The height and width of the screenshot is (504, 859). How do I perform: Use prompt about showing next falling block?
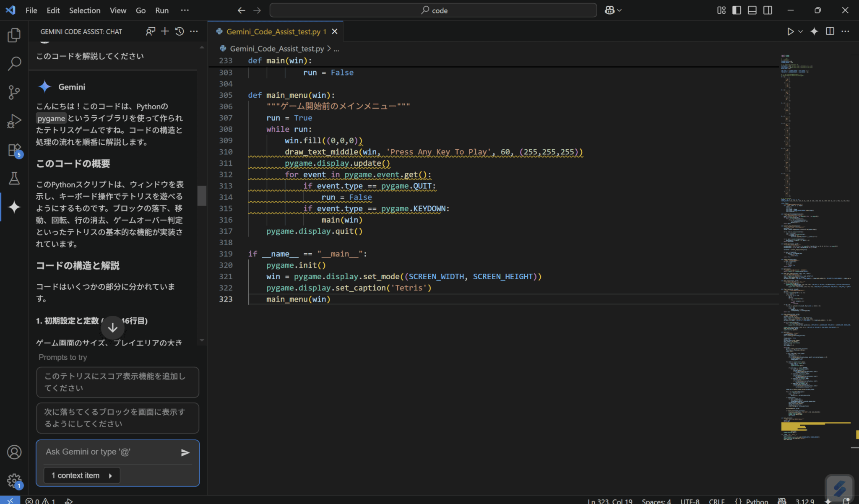click(117, 418)
